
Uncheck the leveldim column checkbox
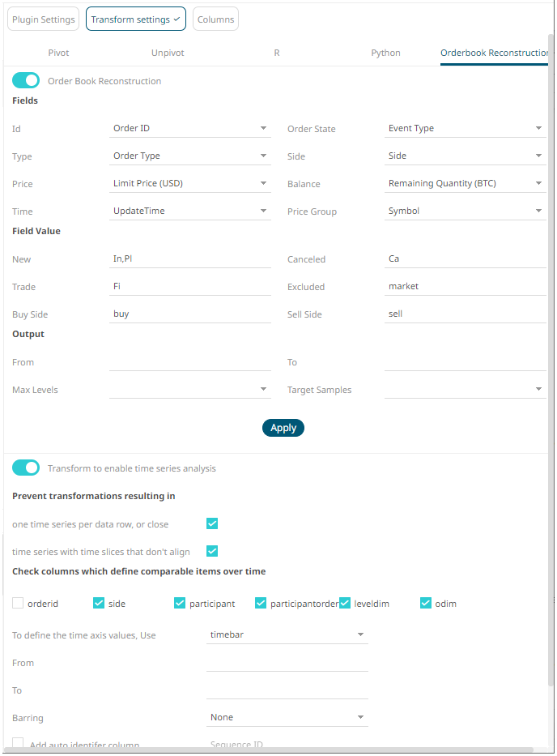pyautogui.click(x=345, y=603)
